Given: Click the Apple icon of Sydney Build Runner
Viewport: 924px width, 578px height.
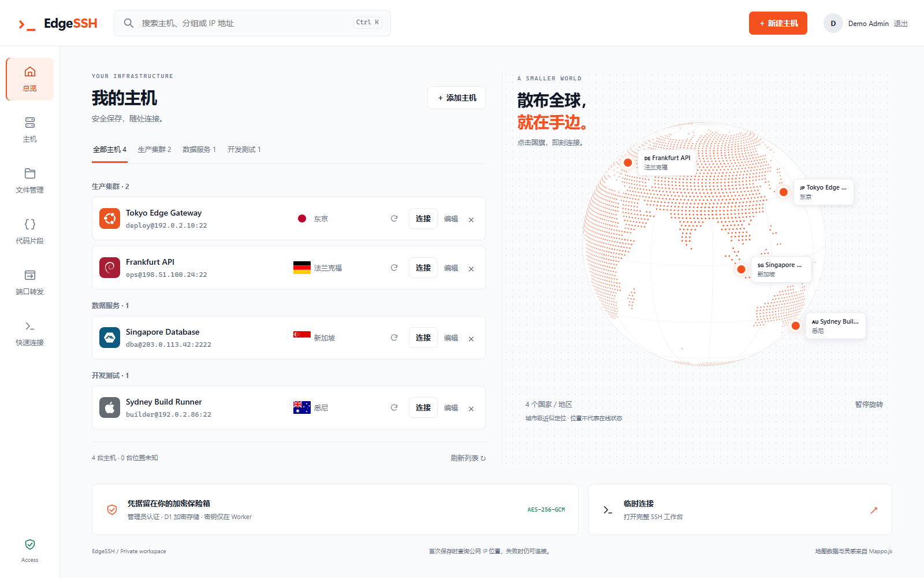Looking at the screenshot, I should (x=110, y=407).
